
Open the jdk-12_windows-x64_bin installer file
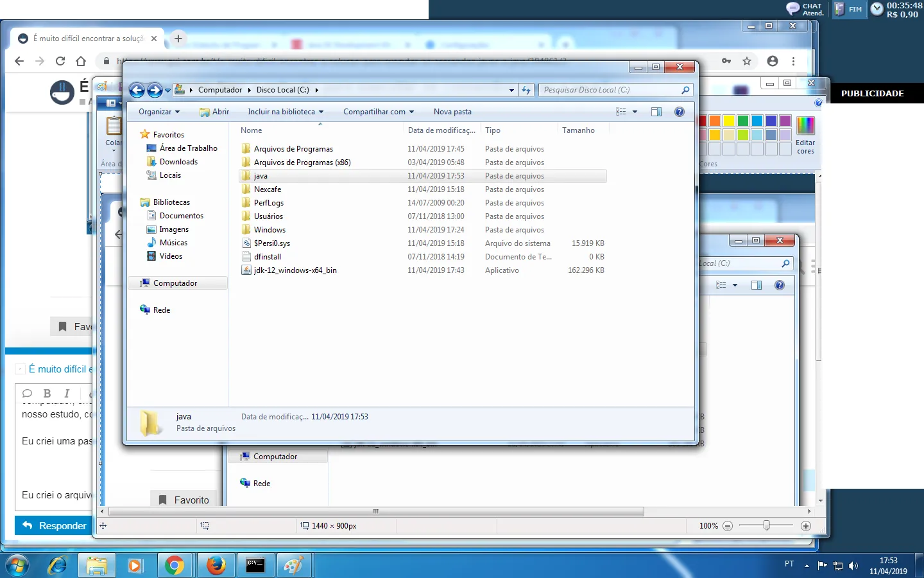pos(295,270)
